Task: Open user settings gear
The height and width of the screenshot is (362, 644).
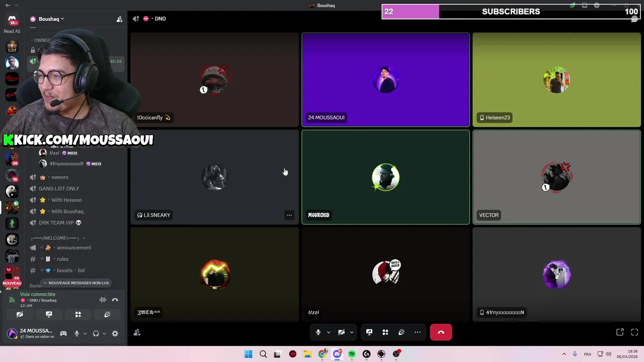Action: pos(115,333)
